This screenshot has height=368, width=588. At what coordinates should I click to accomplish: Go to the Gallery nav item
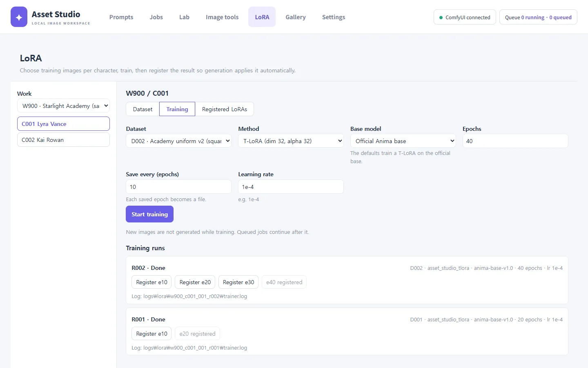click(296, 17)
